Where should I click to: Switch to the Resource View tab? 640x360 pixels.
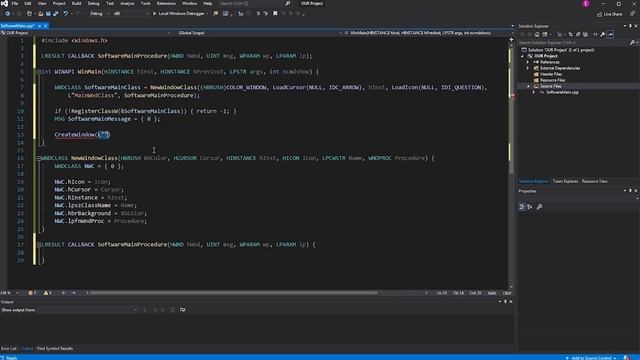594,181
